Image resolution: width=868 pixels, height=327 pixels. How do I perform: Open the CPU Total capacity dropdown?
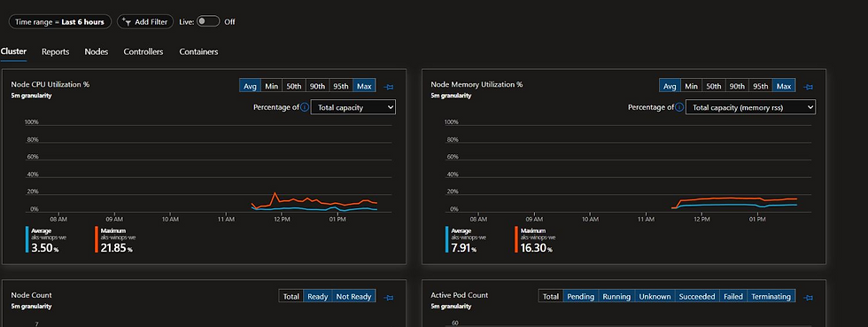click(x=353, y=107)
